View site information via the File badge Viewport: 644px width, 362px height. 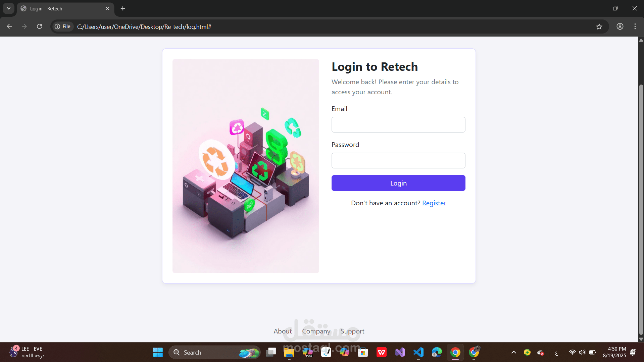63,27
